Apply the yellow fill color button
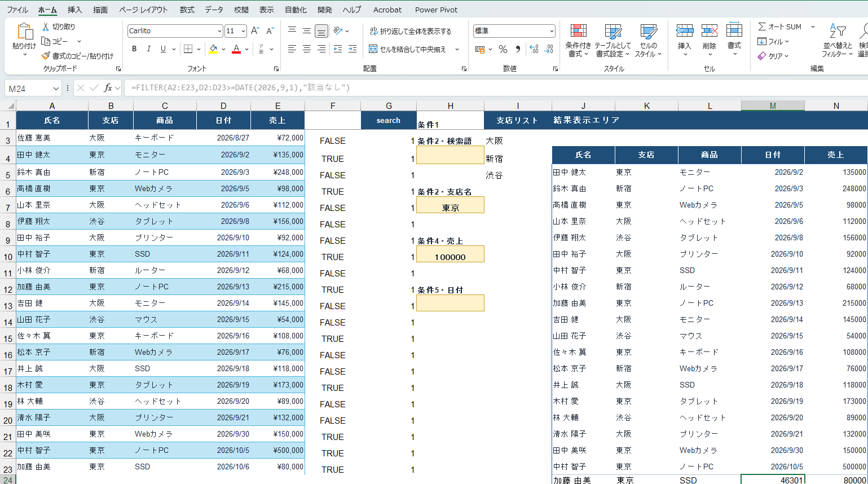Viewport: 868px width, 484px height. pos(213,49)
